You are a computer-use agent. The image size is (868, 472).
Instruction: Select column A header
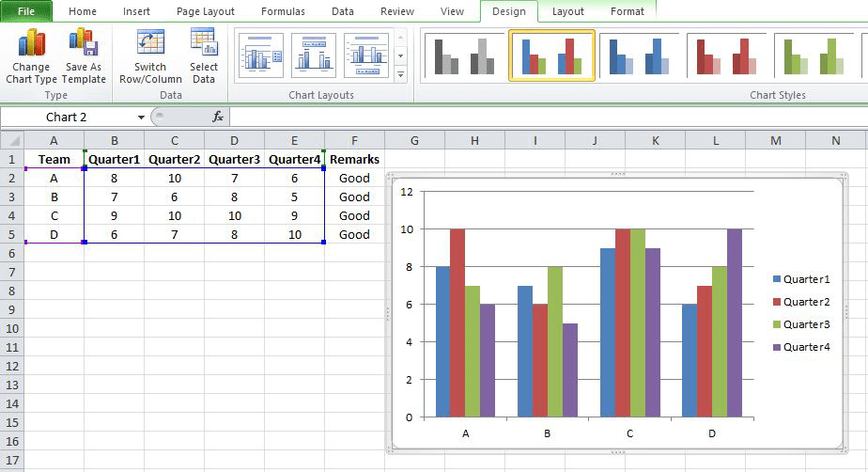coord(54,141)
